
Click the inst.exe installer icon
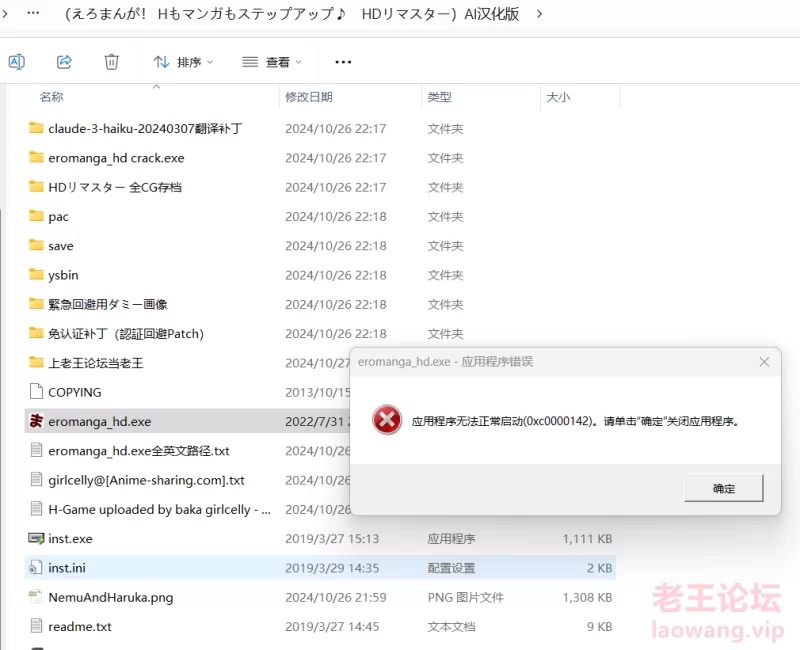(36, 538)
